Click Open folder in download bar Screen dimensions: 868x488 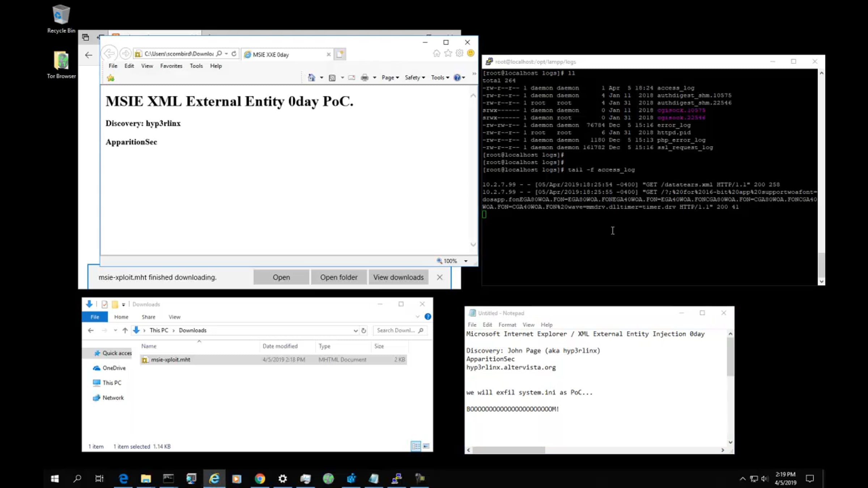click(x=339, y=277)
